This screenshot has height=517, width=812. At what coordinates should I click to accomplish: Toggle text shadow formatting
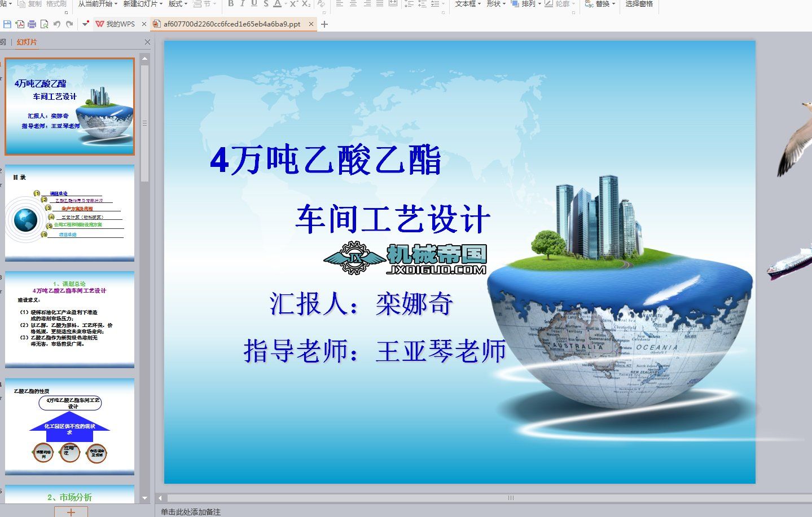(x=266, y=3)
